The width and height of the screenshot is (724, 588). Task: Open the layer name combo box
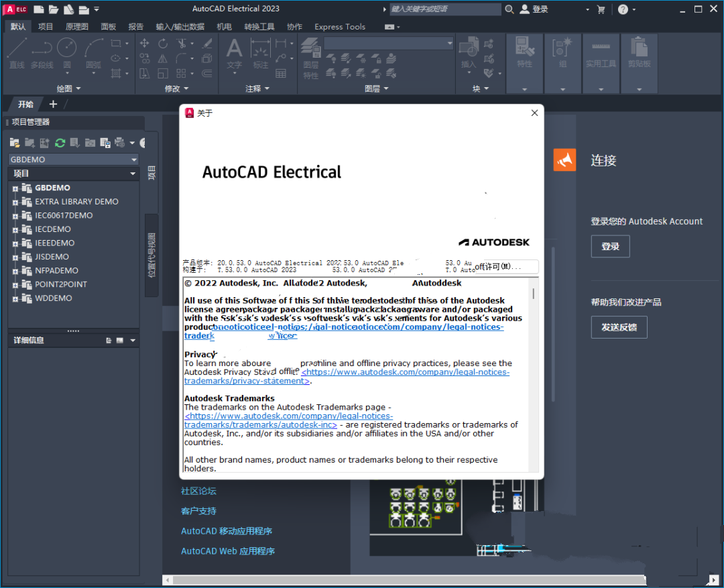point(389,44)
